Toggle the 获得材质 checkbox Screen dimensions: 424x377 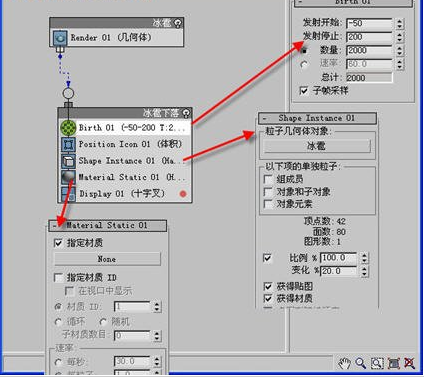point(268,298)
